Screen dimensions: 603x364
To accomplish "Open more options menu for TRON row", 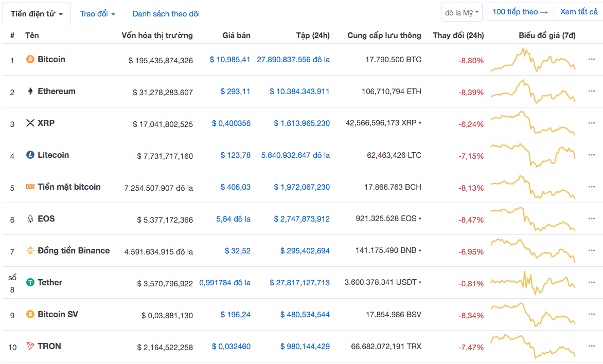I will pos(591,347).
